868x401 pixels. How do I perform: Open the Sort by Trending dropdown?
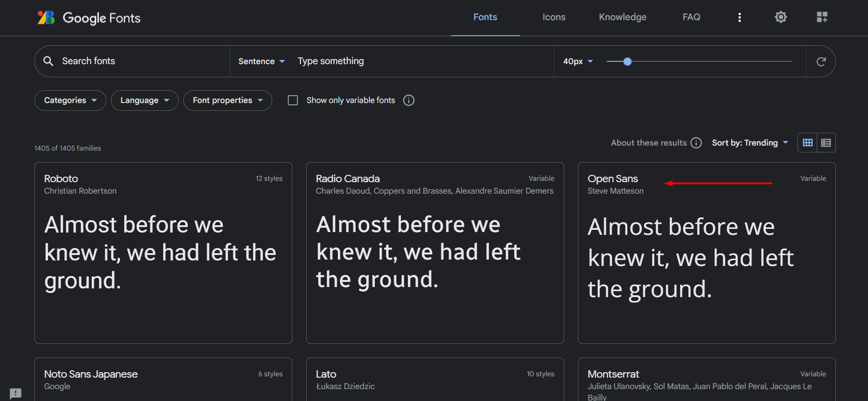coord(750,143)
